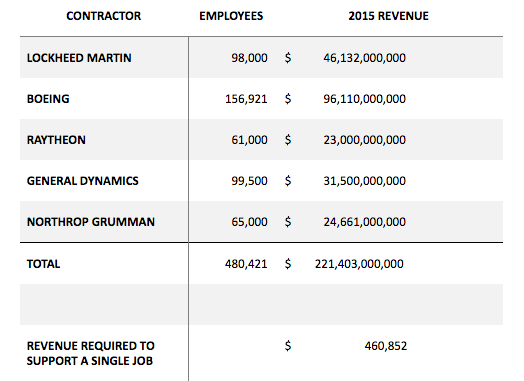Viewport: 524px width, 381px height.
Task: Click Northrop Grumman's 65,000 employees value
Action: (249, 222)
